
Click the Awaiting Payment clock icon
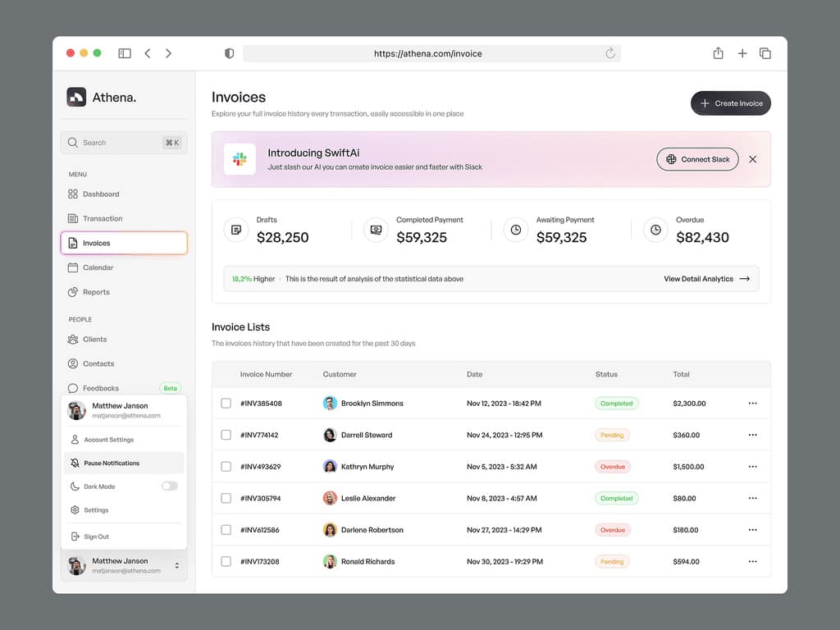[x=516, y=230]
